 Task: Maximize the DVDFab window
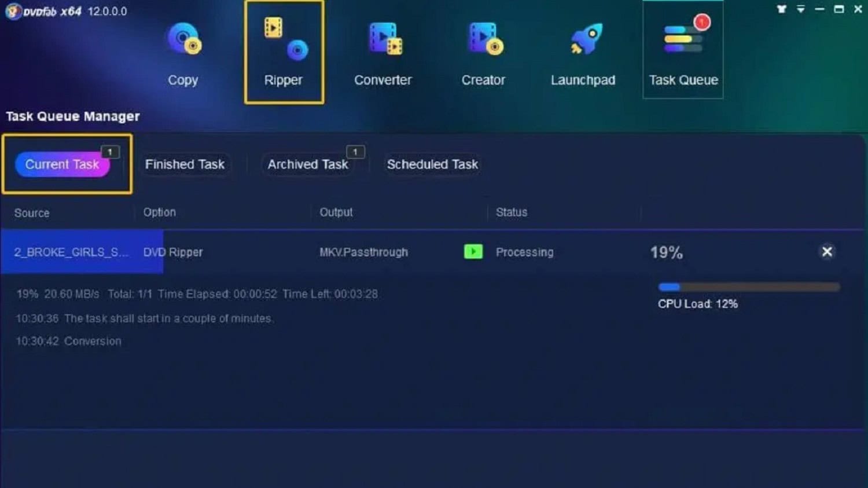(839, 9)
